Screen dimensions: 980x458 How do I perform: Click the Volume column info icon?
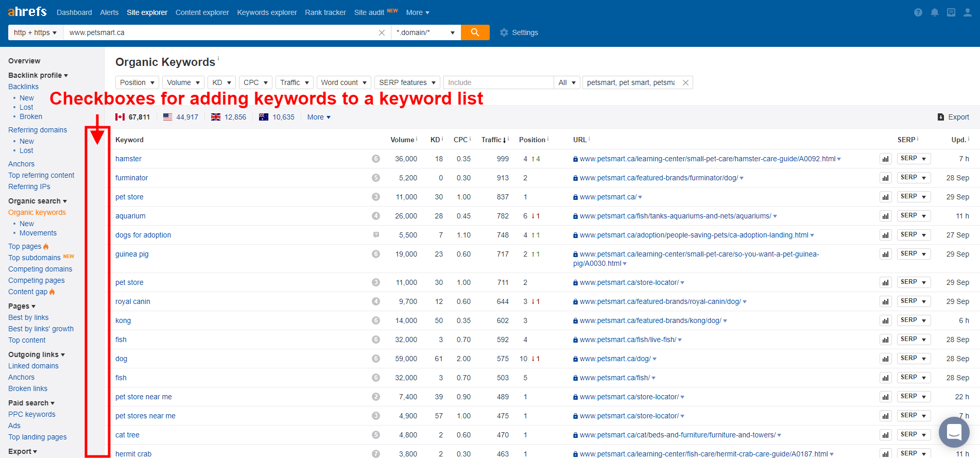pyautogui.click(x=417, y=139)
